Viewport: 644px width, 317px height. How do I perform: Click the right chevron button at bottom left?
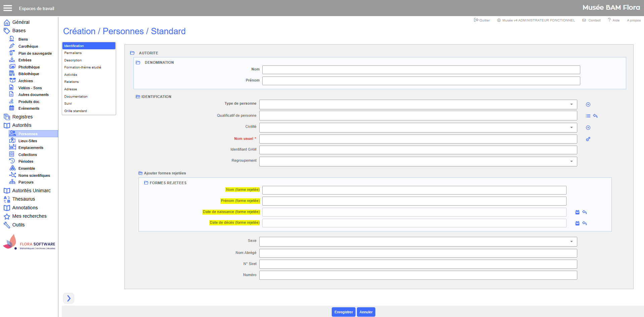coord(69,298)
